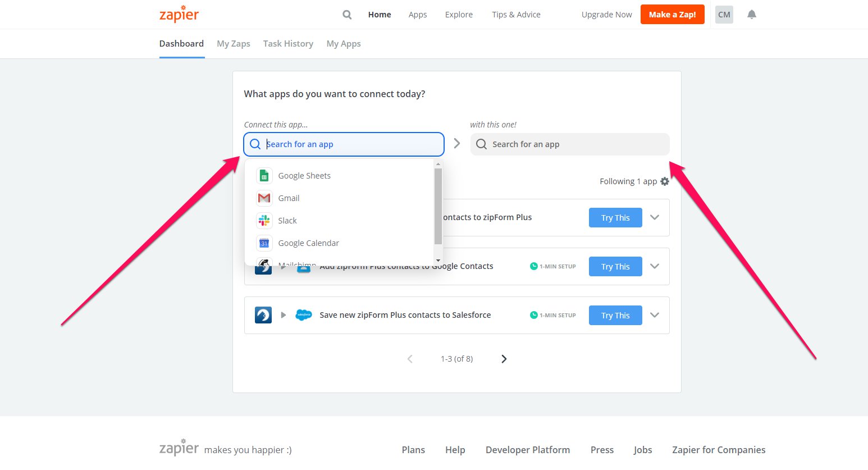Go to previous page of zap suggestions

[x=410, y=359]
